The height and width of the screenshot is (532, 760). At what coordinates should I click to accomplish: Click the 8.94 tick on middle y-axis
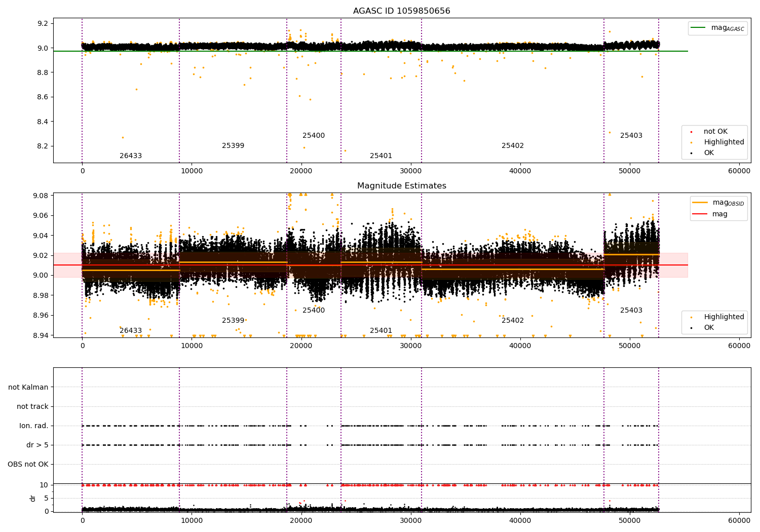coord(41,335)
